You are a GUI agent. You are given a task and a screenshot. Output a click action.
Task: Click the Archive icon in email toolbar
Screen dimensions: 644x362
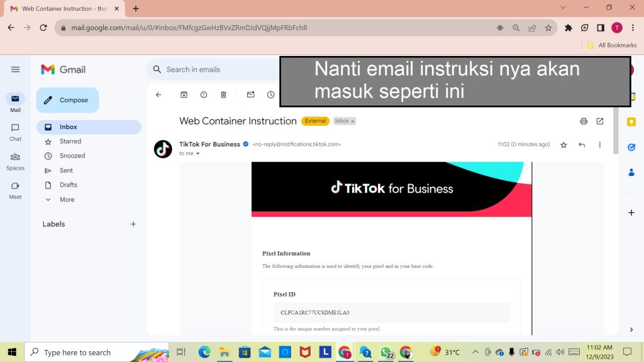[184, 95]
